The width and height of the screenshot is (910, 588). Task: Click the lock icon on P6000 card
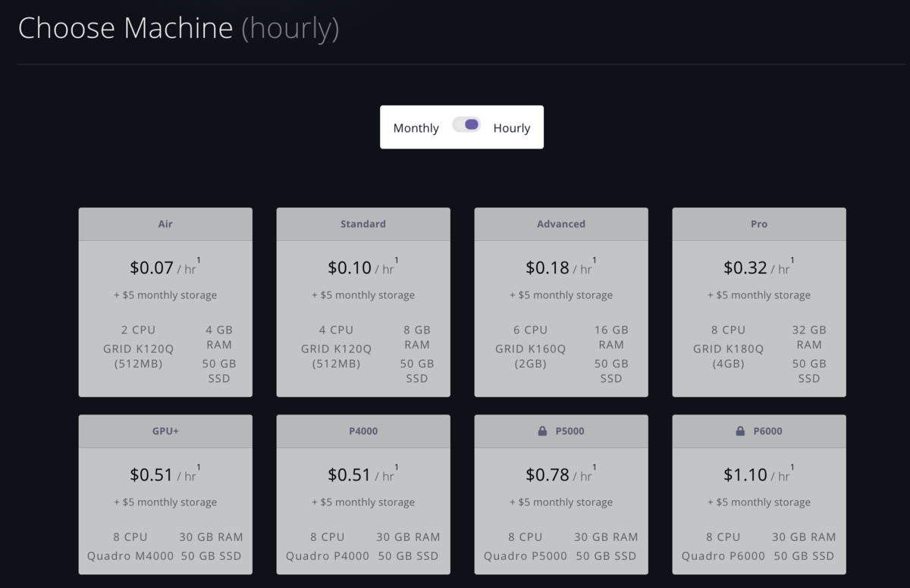coord(740,431)
